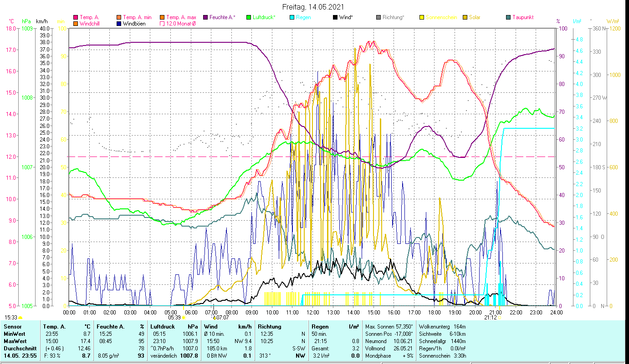Select the Regen column header in table

(x=319, y=326)
